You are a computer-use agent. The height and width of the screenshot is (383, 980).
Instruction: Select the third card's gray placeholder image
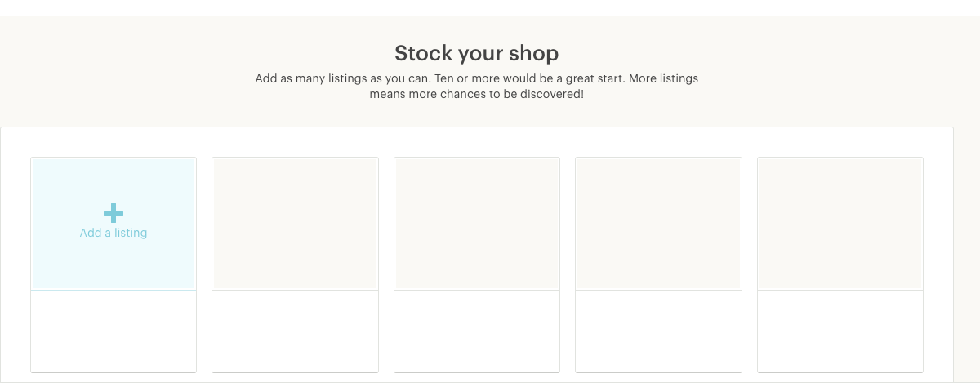pyautogui.click(x=477, y=224)
